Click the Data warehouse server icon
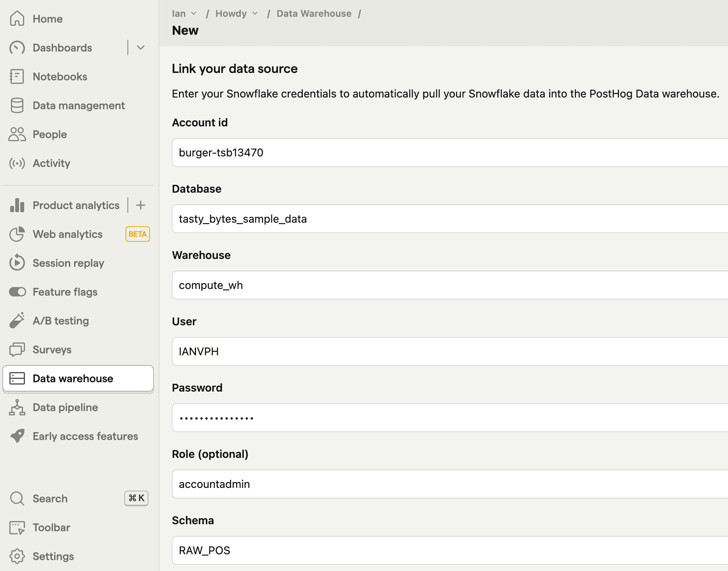728x571 pixels. pyautogui.click(x=17, y=378)
